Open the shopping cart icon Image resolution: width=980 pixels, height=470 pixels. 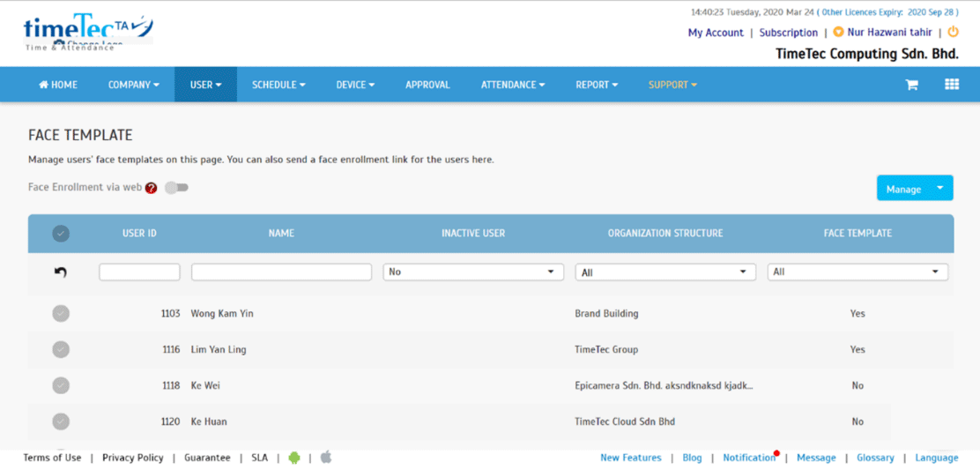[x=912, y=85]
